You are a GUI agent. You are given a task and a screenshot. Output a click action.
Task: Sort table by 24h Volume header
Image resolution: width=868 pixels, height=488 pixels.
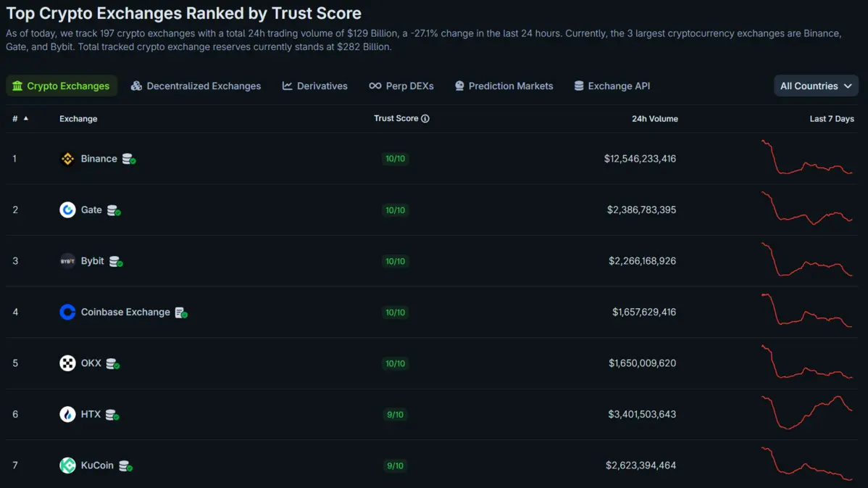point(654,119)
